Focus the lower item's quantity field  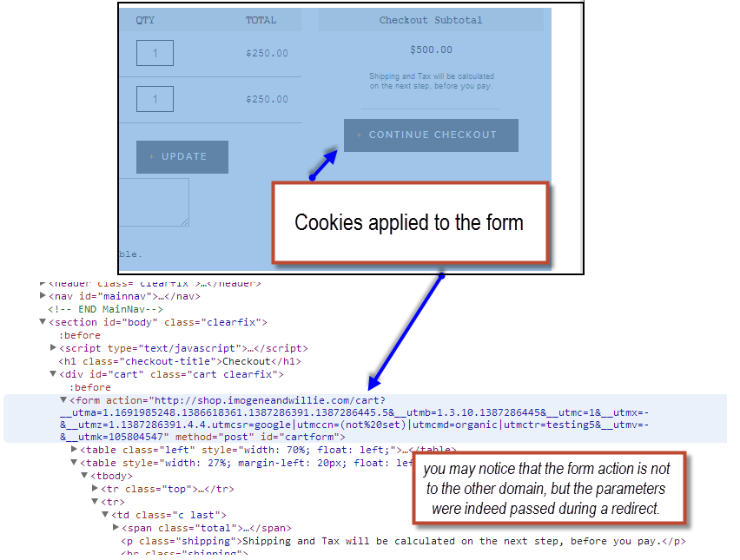pos(155,99)
